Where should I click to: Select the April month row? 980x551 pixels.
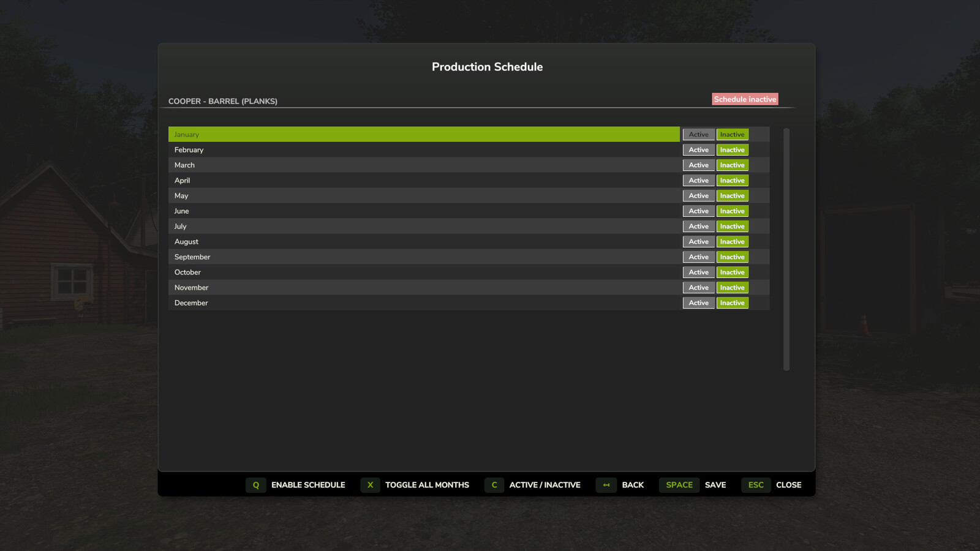point(424,181)
